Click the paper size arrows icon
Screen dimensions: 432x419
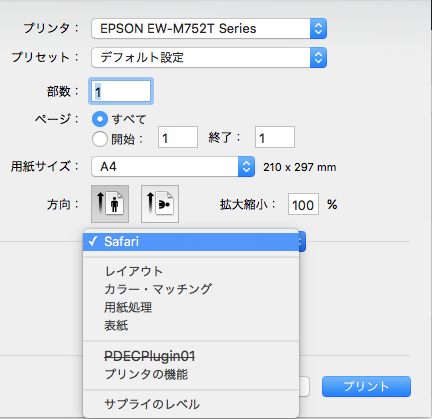tap(246, 167)
